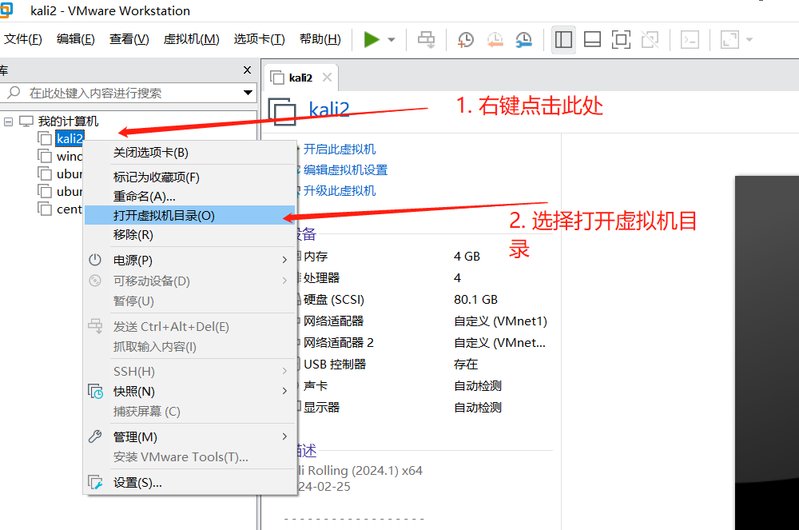The width and height of the screenshot is (799, 530).
Task: Open the snapshot manager toolbar icon
Action: [524, 39]
